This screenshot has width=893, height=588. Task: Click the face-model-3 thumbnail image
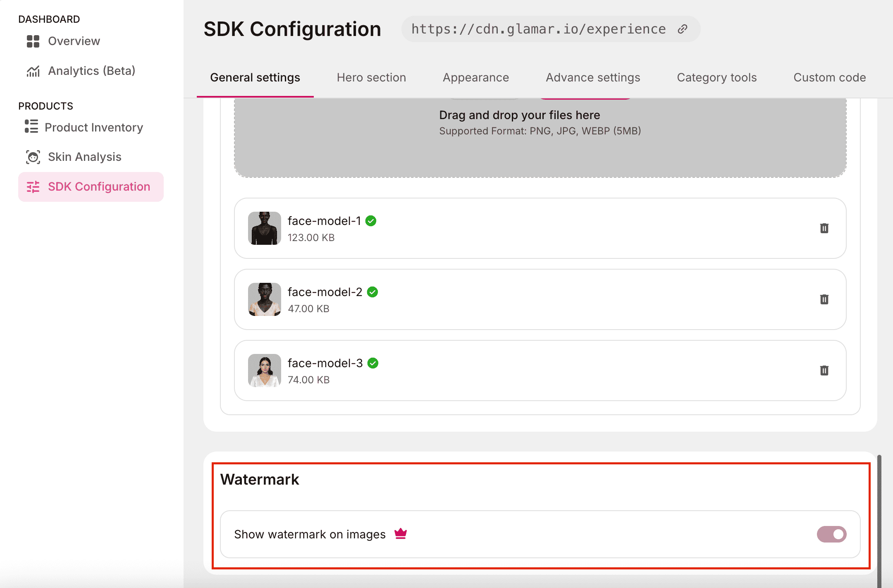(265, 370)
